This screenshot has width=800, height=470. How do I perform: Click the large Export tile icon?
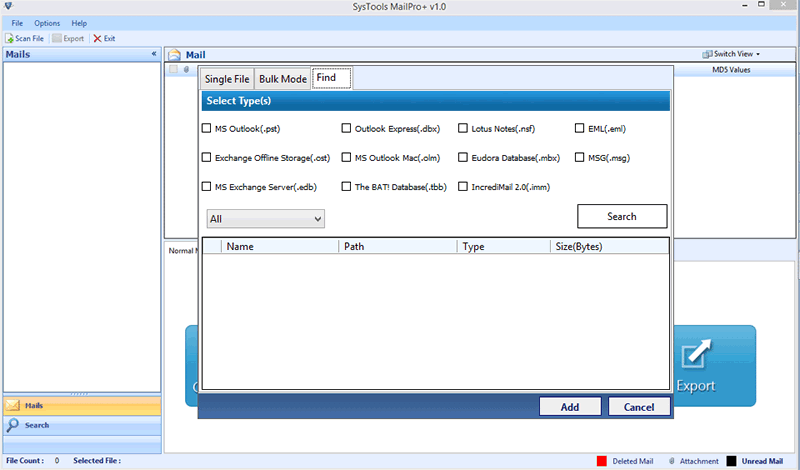click(x=696, y=354)
